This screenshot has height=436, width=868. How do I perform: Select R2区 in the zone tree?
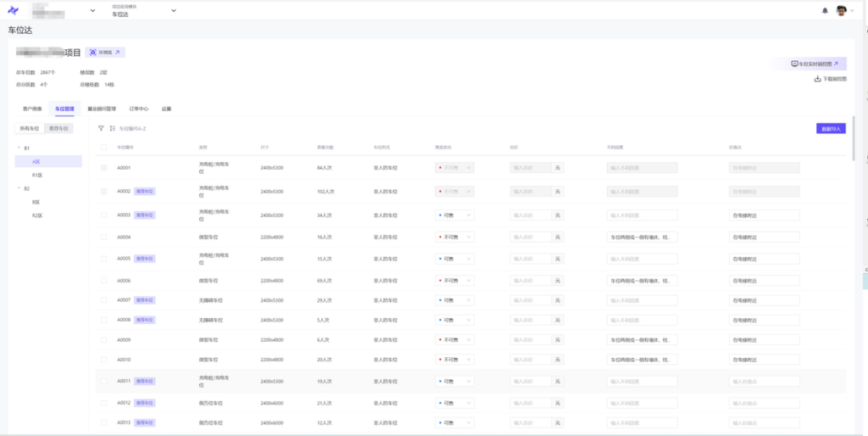tap(37, 215)
